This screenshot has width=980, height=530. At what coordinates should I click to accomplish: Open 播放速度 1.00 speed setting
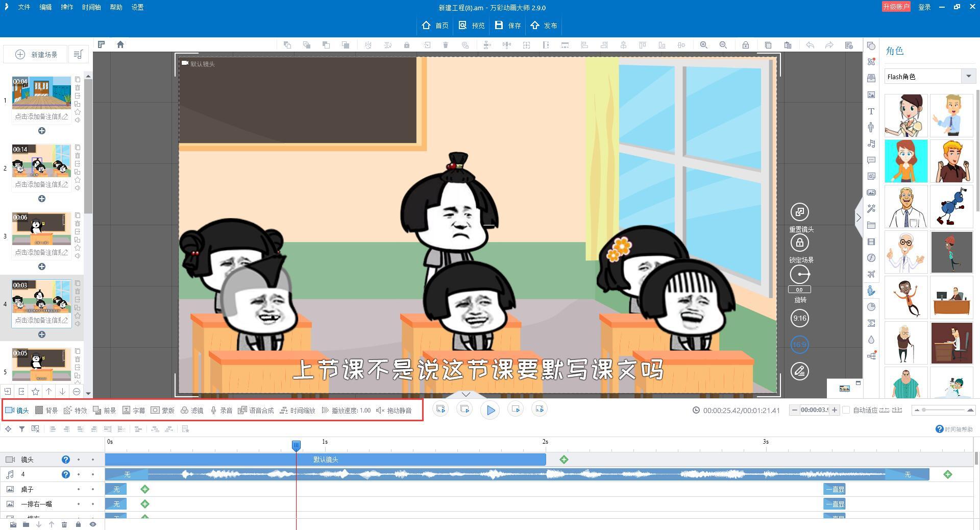(346, 411)
